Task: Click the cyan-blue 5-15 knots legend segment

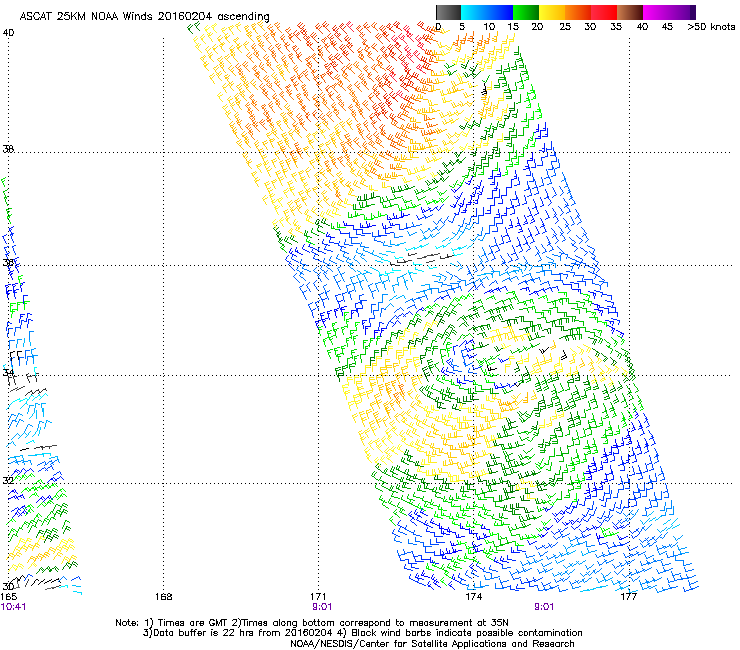Action: tap(487, 12)
